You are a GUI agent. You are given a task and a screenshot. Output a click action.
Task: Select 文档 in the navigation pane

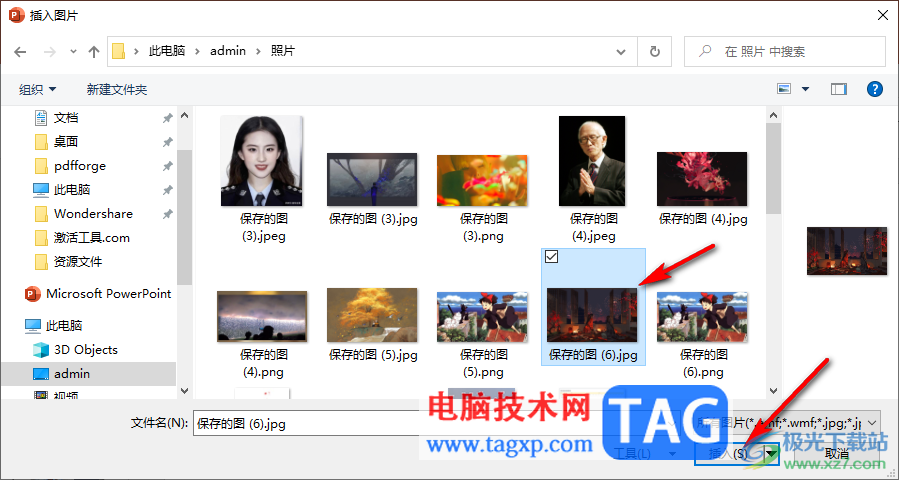66,118
